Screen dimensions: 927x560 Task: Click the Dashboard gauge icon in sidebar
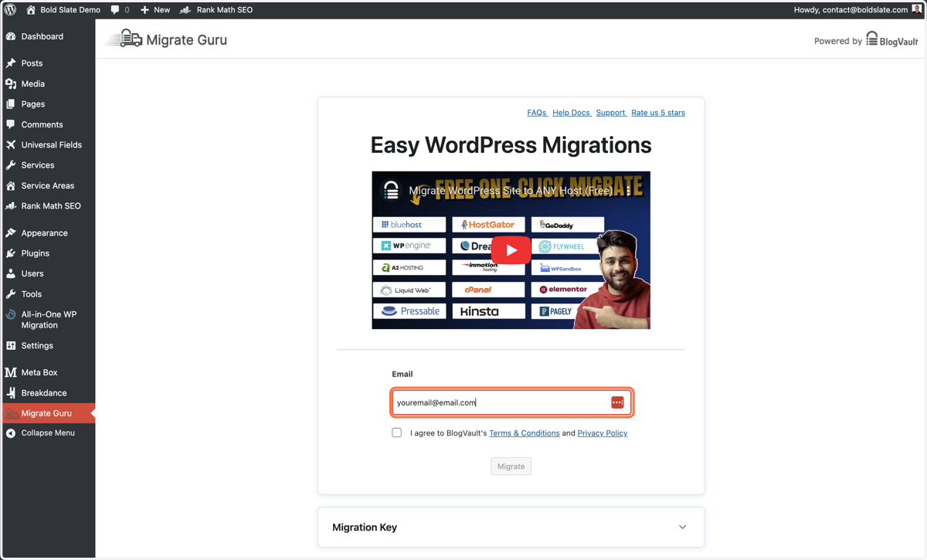(11, 36)
